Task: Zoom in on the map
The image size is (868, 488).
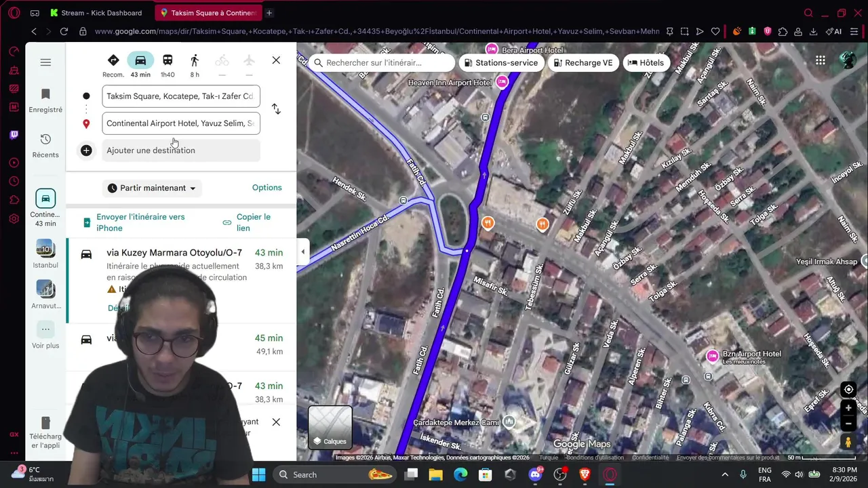Action: (848, 408)
